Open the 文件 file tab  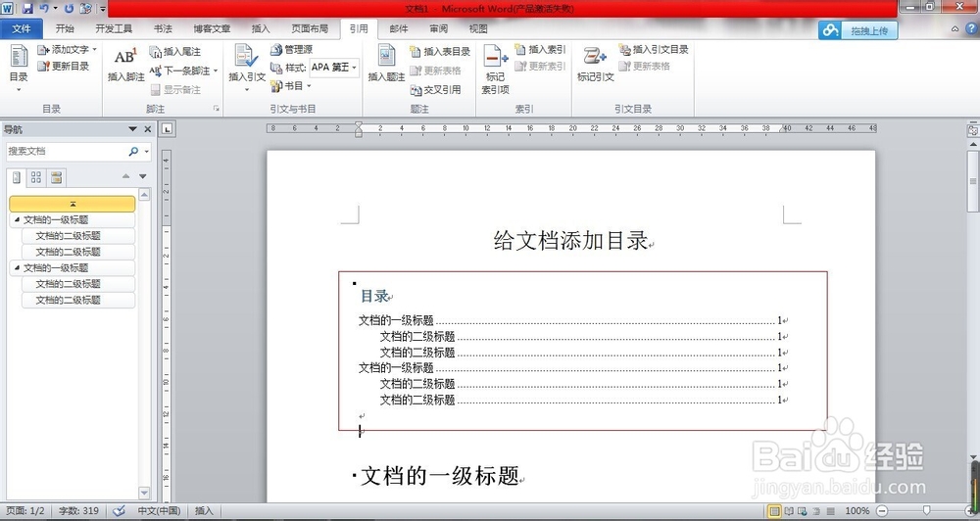(22, 28)
